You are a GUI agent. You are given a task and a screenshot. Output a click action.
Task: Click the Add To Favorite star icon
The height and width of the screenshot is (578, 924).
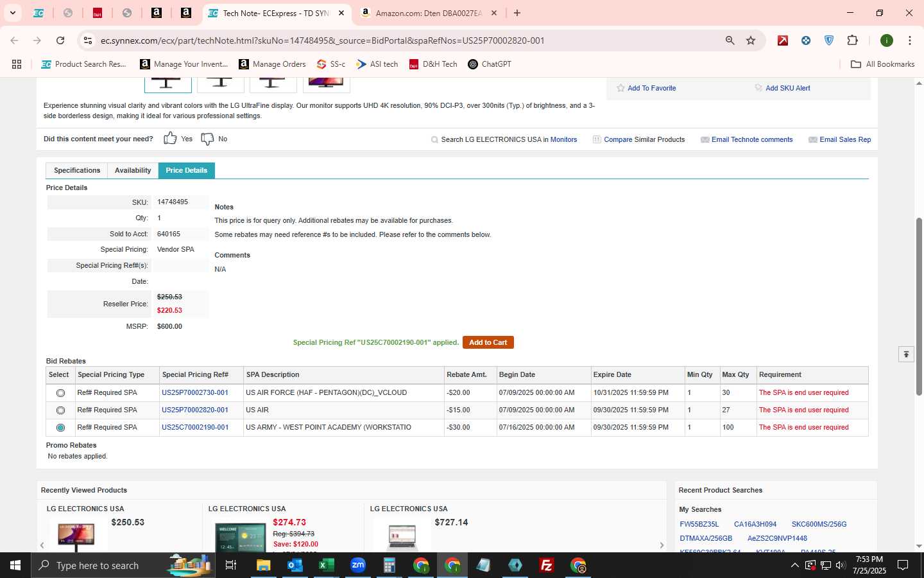(620, 88)
